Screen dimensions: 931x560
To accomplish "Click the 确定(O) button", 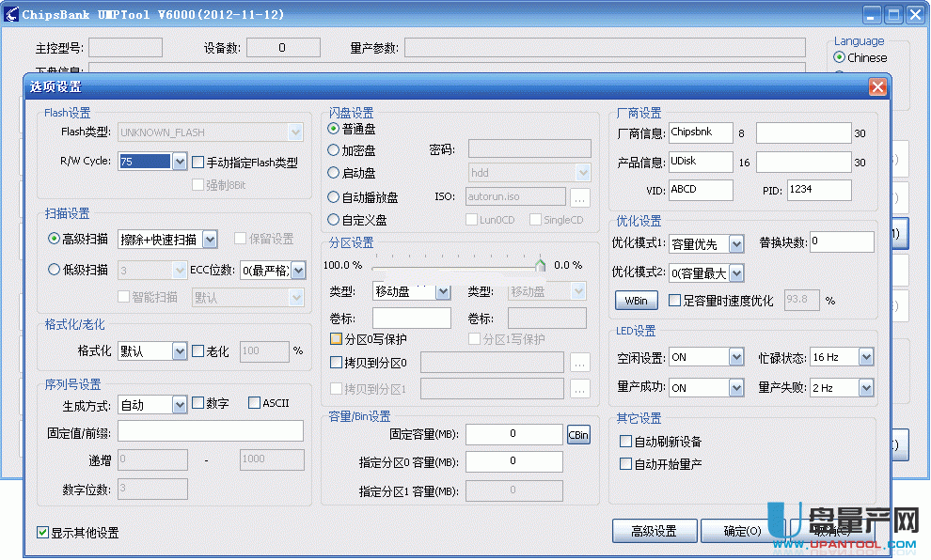I will click(x=742, y=531).
